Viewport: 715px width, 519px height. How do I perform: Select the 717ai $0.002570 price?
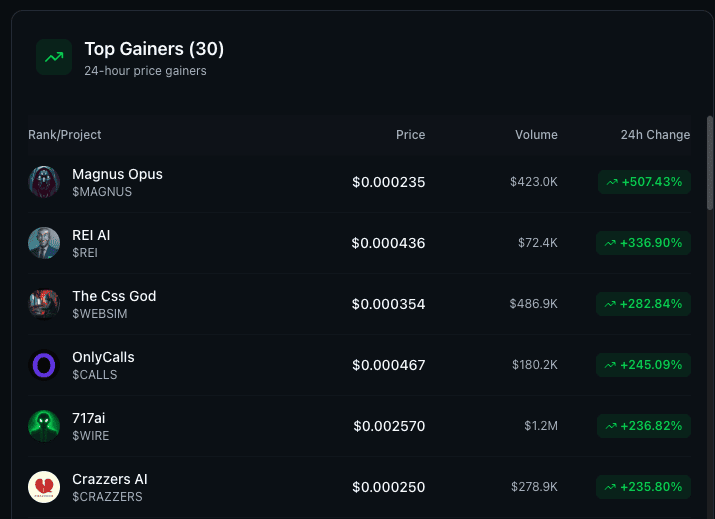pos(389,426)
